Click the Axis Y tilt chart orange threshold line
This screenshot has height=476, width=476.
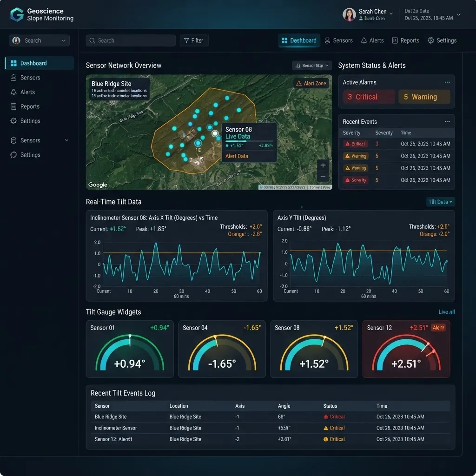click(x=369, y=251)
